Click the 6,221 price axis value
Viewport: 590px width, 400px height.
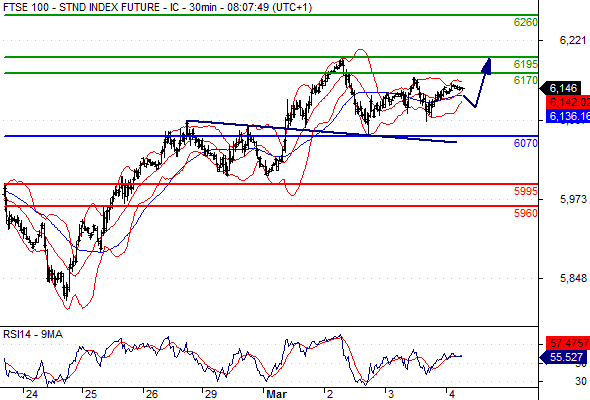click(573, 40)
